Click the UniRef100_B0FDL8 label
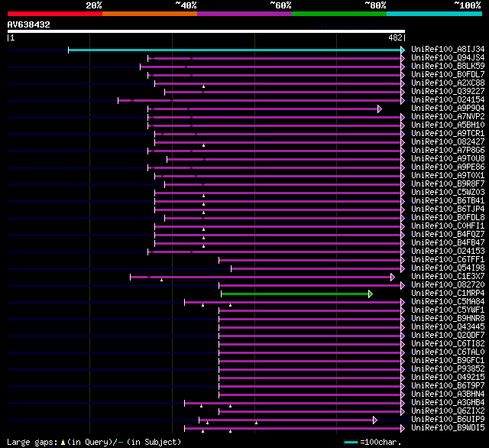Viewport: 489px width, 448px height. (448, 218)
